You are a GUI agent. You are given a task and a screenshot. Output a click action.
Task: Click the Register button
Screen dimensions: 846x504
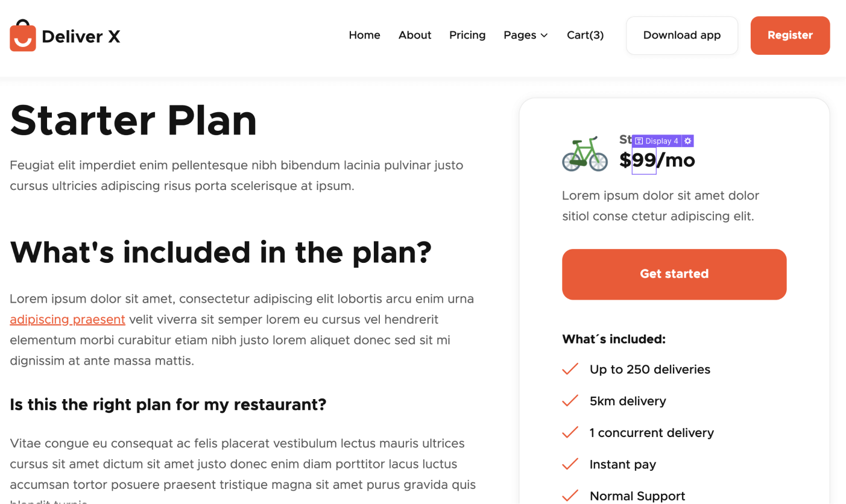[790, 35]
